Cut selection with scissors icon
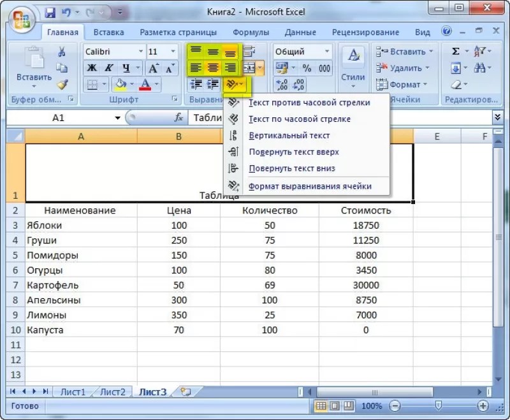 click(x=61, y=52)
